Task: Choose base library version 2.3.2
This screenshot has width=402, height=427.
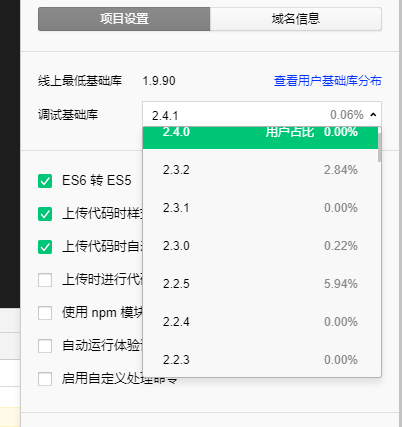Action: click(x=260, y=170)
